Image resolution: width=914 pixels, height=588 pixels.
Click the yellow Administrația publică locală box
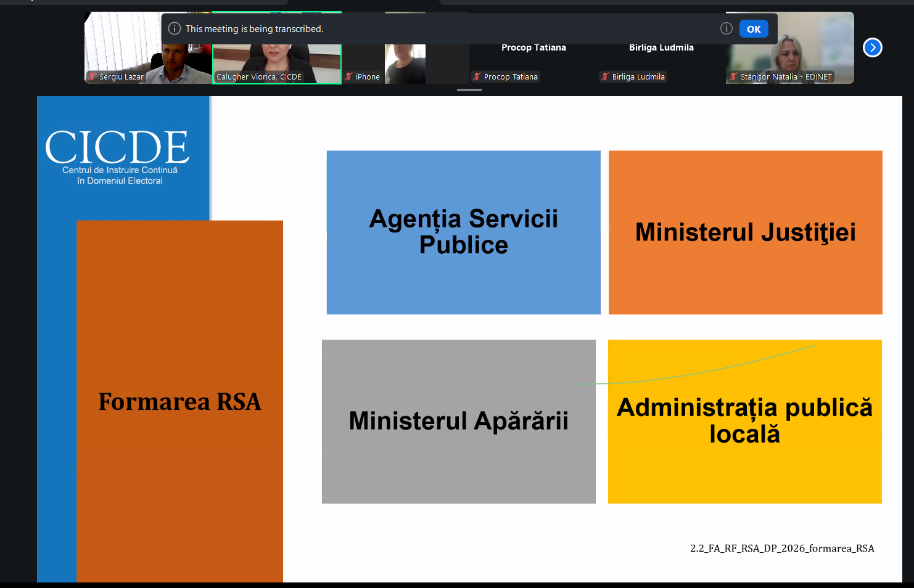pos(745,422)
